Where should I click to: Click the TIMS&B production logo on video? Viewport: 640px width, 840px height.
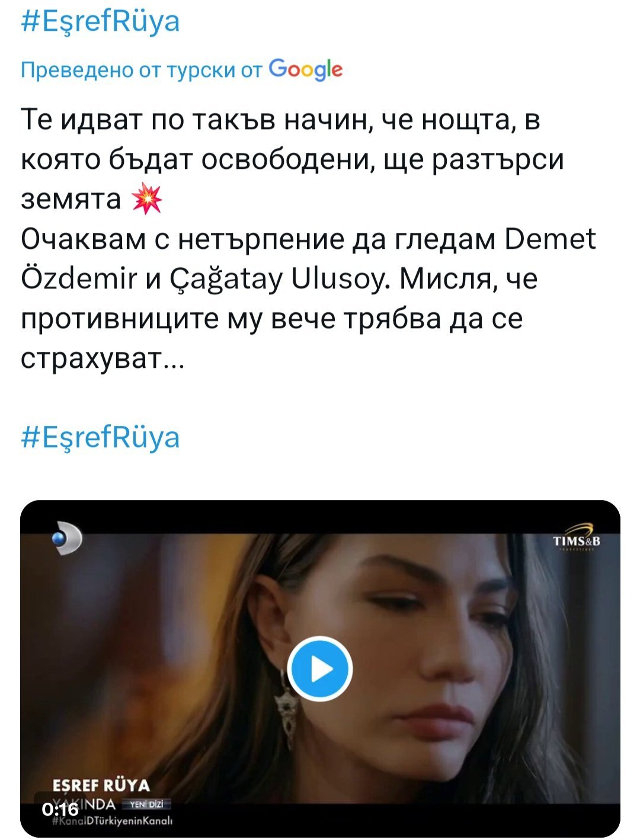(x=576, y=537)
